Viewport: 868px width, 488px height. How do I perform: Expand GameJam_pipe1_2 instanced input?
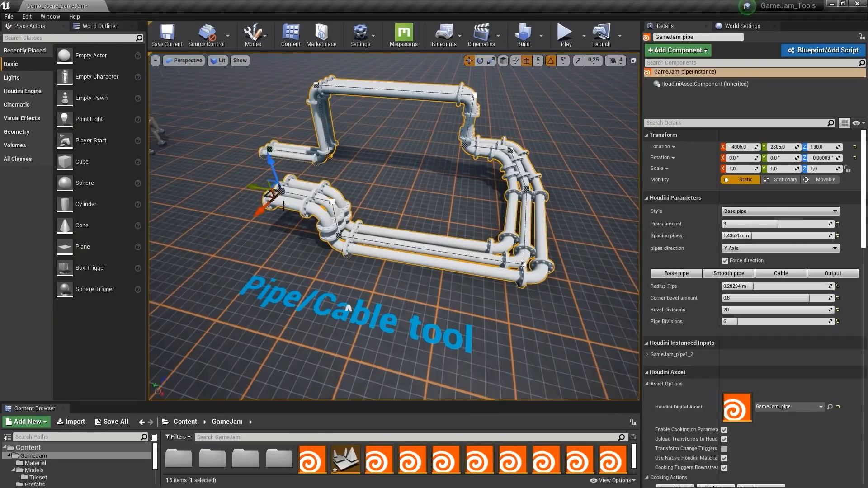[647, 355]
